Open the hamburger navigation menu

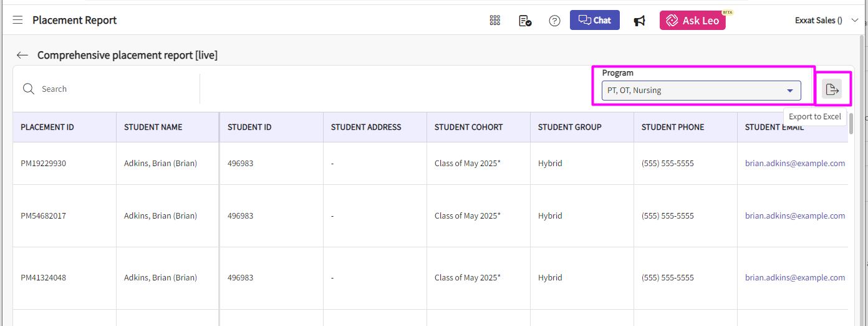click(x=17, y=21)
